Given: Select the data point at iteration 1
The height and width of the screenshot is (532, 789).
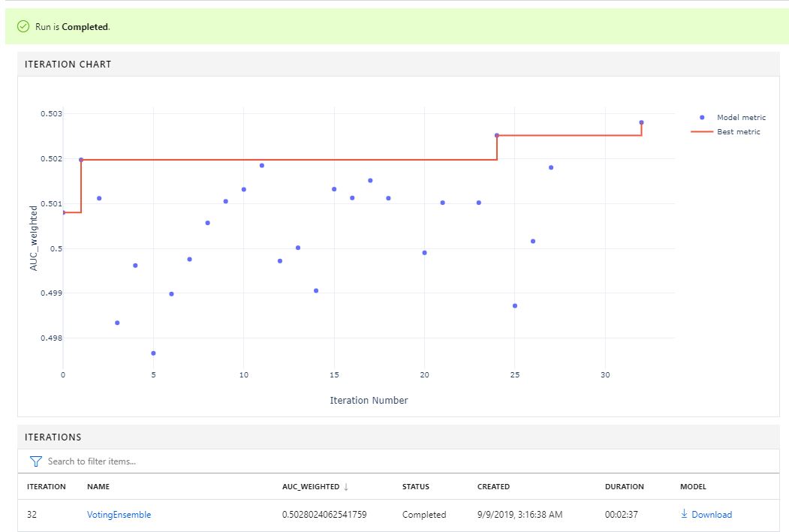Looking at the screenshot, I should (81, 160).
